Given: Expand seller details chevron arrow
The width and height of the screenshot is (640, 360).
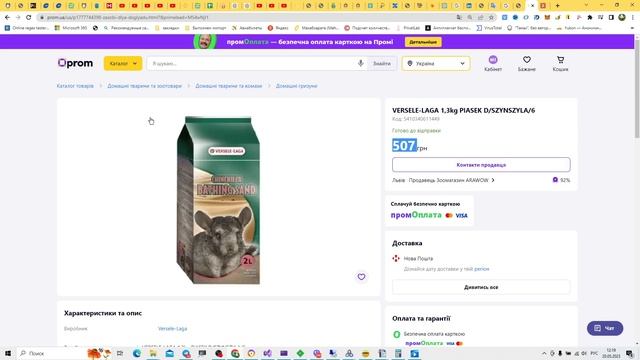Looking at the screenshot, I should pos(493,180).
